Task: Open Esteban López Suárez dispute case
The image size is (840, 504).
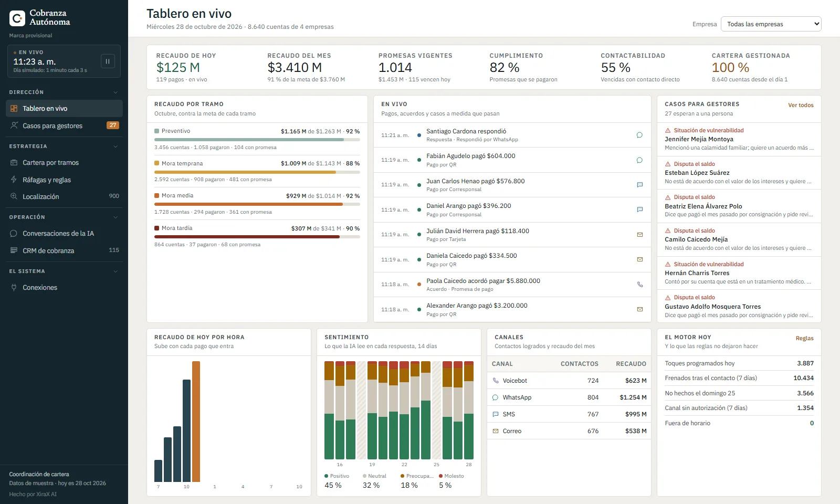Action: [x=739, y=173]
